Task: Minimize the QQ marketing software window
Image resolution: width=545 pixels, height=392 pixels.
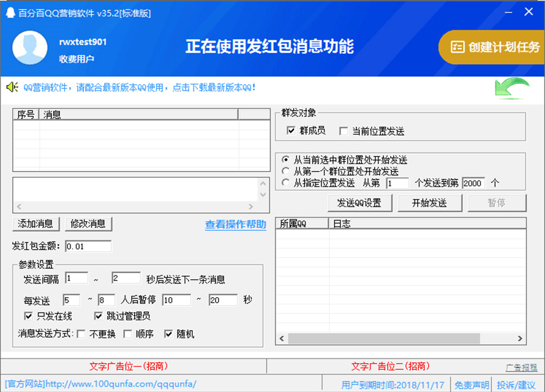Action: (508, 12)
